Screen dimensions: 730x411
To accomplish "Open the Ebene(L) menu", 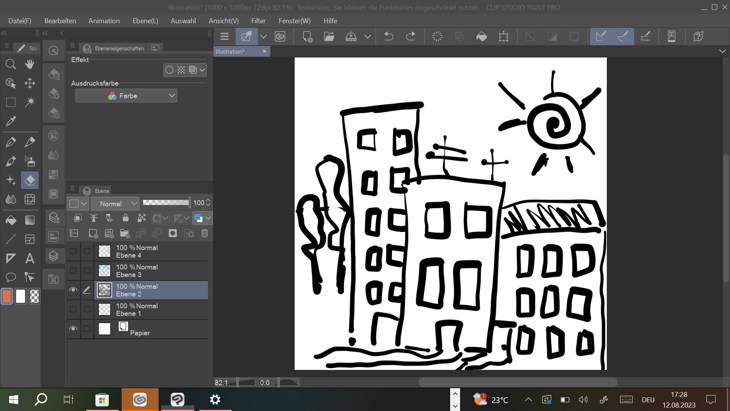I will click(145, 21).
